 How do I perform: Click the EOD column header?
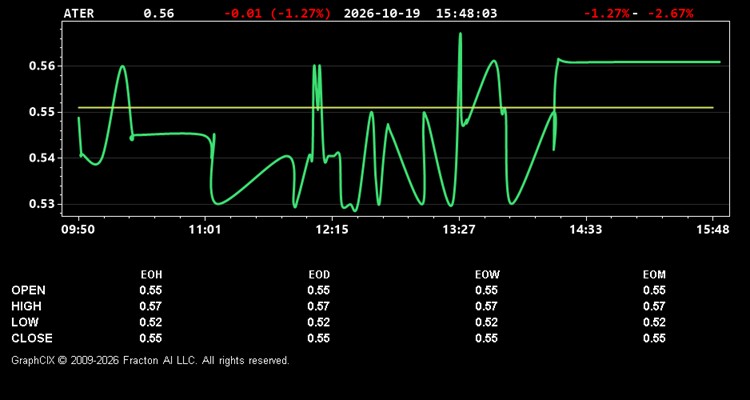click(x=319, y=275)
